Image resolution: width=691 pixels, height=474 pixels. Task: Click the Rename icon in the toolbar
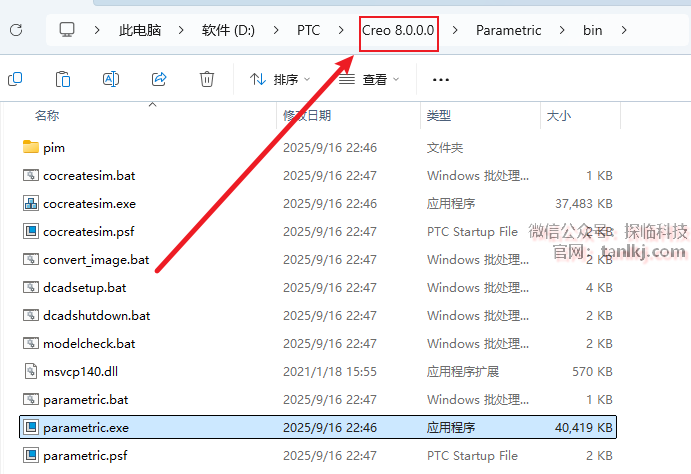coord(111,79)
